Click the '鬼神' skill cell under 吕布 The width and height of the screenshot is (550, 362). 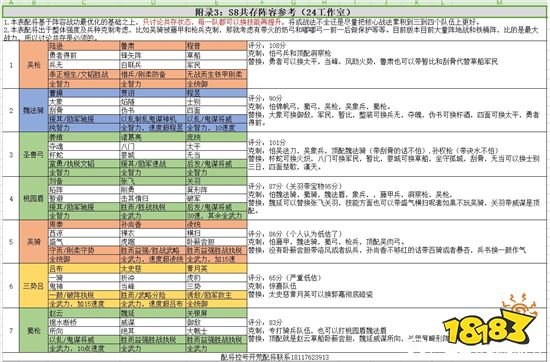point(83,286)
